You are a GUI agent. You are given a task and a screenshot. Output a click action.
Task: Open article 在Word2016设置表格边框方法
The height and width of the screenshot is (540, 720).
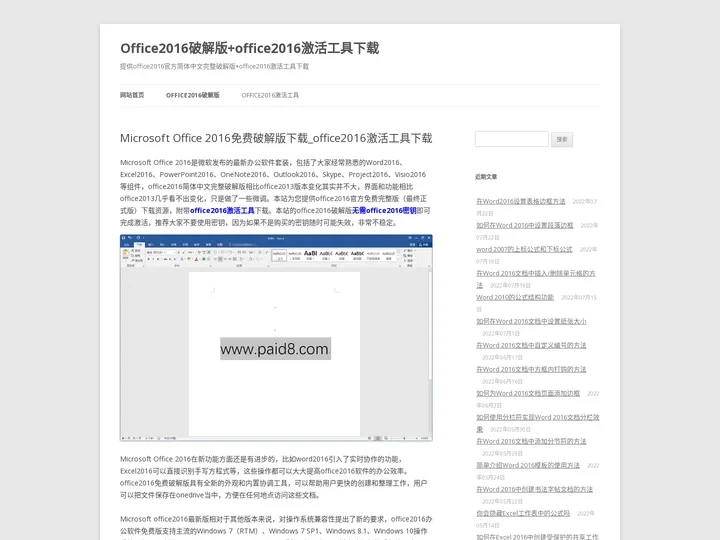click(521, 201)
